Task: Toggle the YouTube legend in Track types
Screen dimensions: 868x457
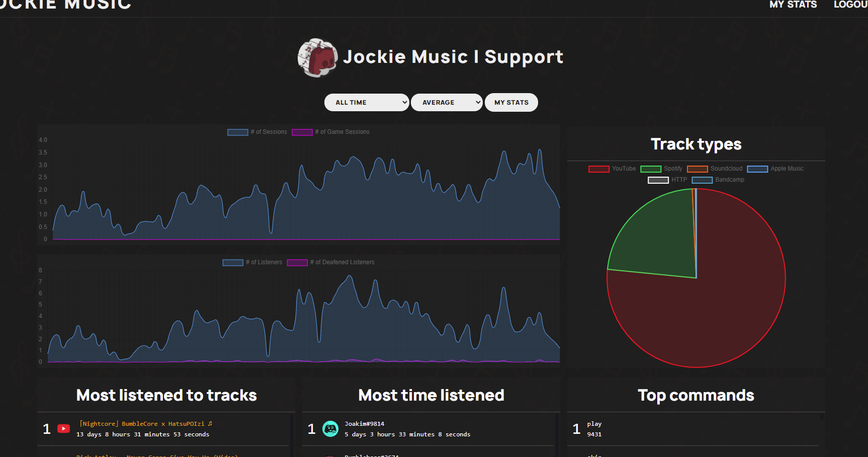Action: 612,169
